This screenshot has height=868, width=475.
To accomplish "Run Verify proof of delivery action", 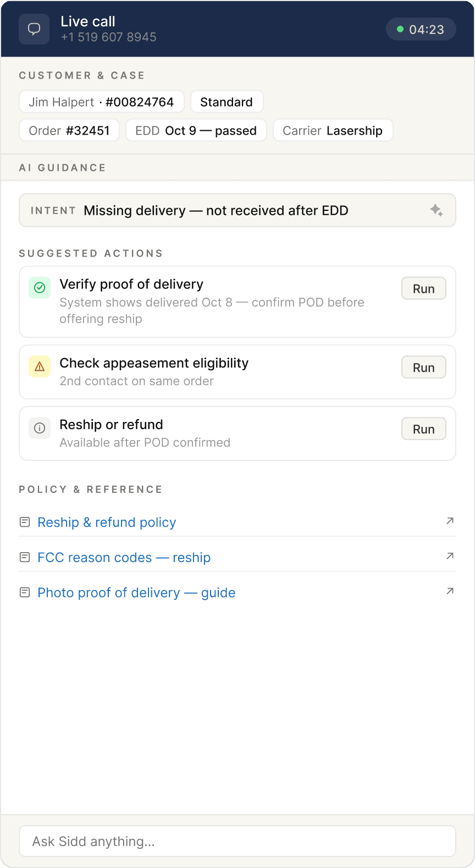I will click(x=423, y=288).
